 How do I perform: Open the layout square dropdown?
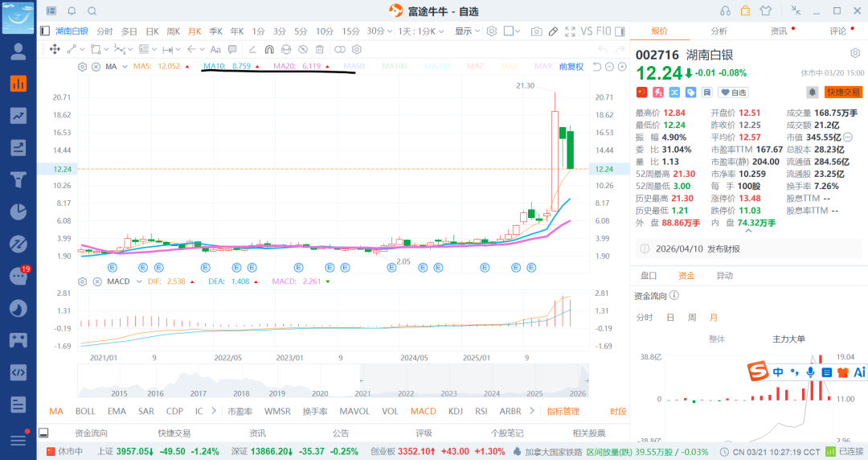[512, 31]
